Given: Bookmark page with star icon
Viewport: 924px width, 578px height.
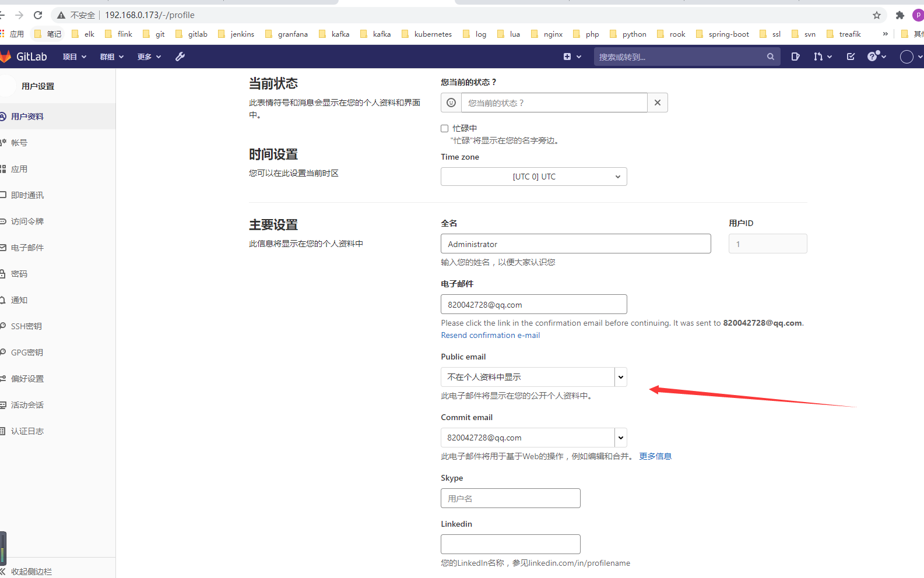Looking at the screenshot, I should pos(877,15).
